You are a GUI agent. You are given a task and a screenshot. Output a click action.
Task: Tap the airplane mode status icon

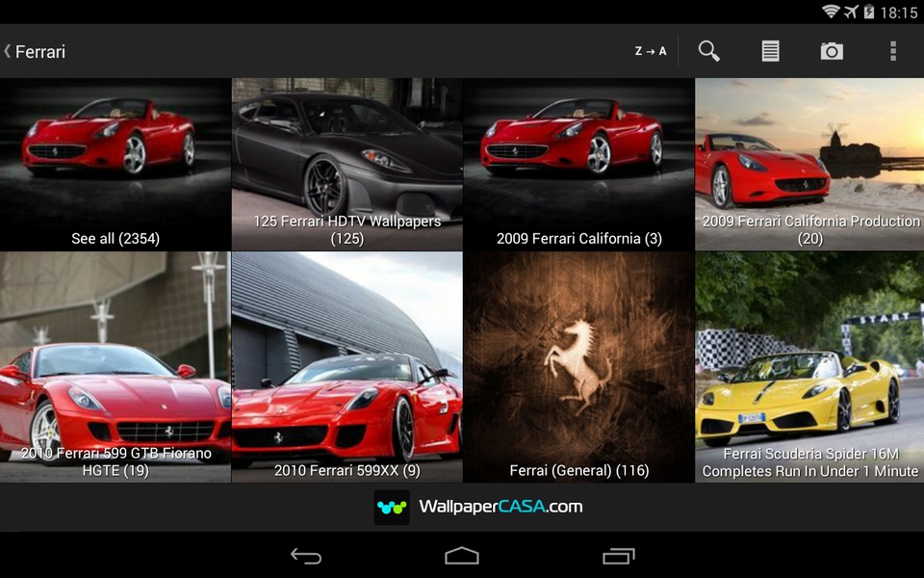(851, 12)
